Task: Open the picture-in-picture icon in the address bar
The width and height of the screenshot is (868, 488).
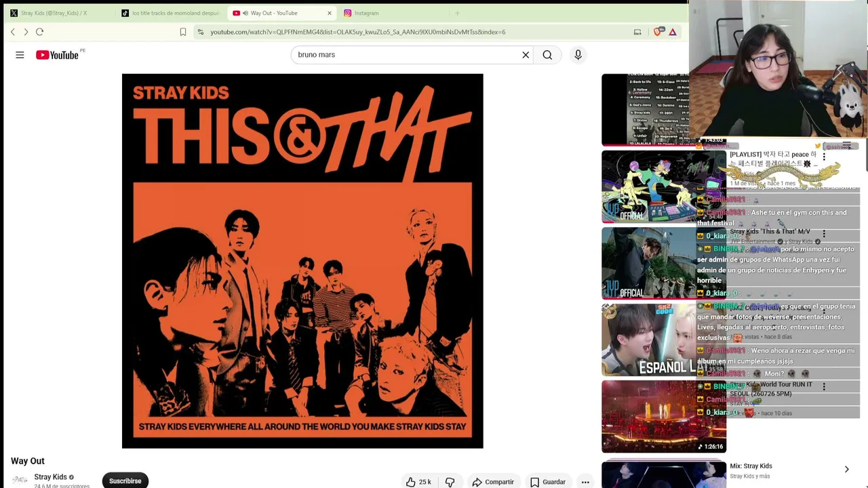Action: click(x=637, y=32)
